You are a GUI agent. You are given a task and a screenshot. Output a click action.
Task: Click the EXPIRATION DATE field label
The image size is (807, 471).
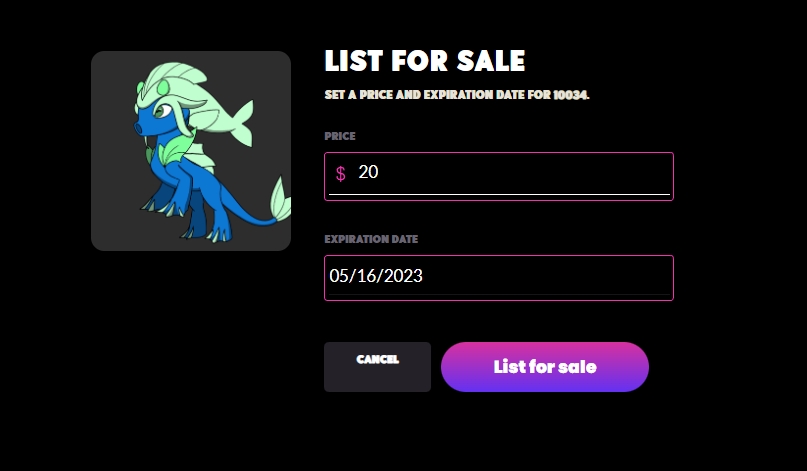click(x=371, y=240)
